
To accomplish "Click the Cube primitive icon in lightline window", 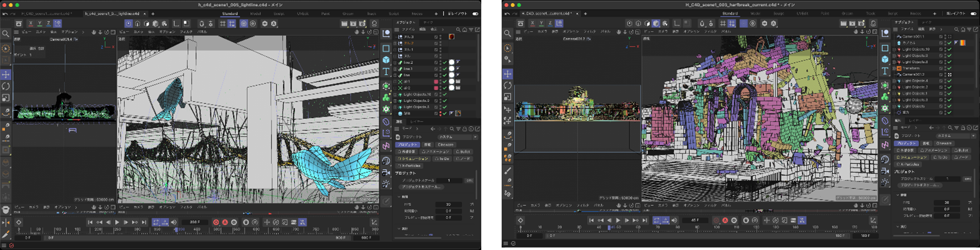I will point(386,60).
